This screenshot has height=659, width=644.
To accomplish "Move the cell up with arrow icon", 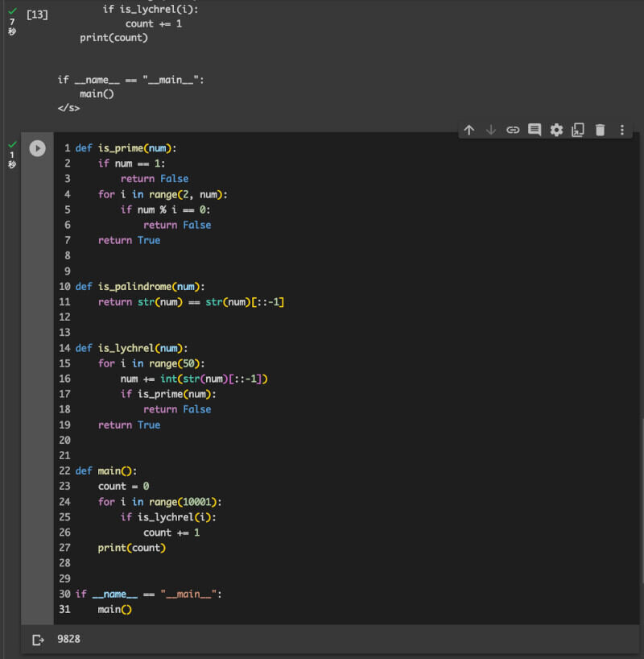I will (469, 130).
